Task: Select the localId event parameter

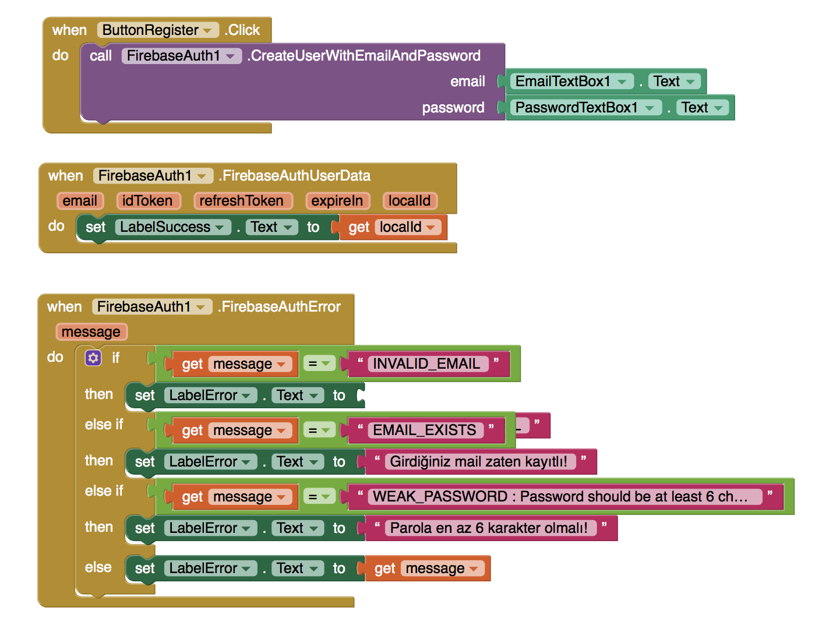Action: [410, 201]
